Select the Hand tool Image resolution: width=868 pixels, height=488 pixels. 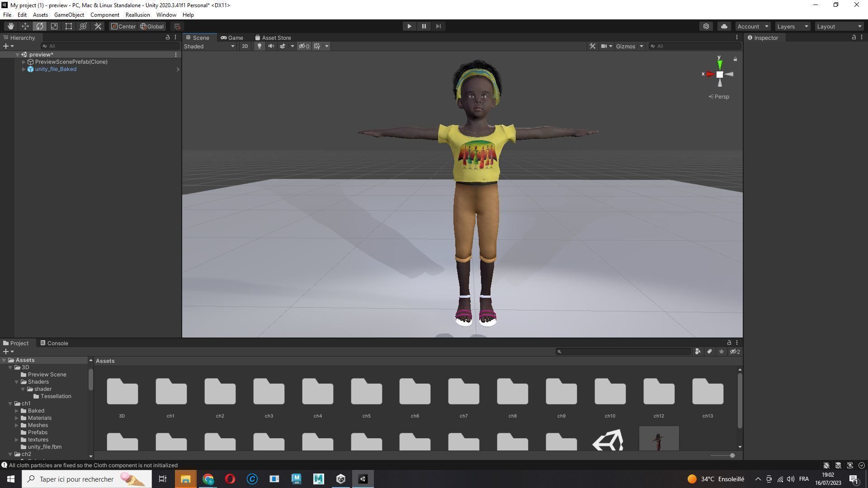point(10,26)
